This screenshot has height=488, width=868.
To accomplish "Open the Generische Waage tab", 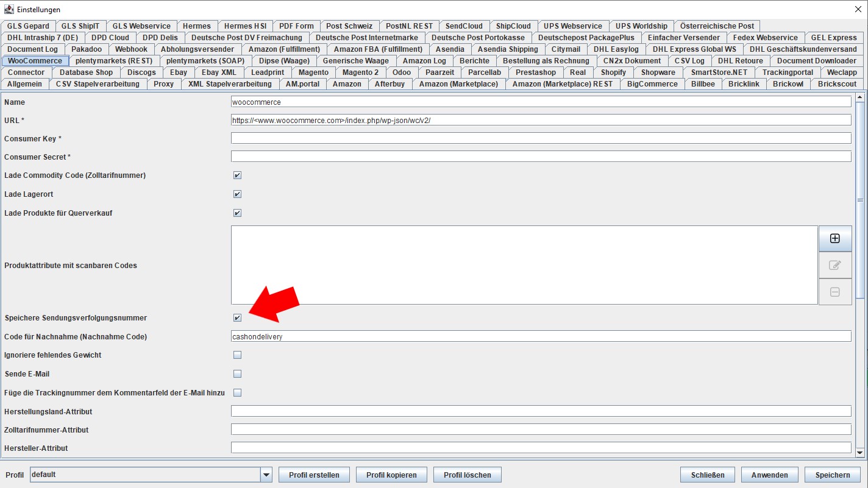I will tap(356, 61).
